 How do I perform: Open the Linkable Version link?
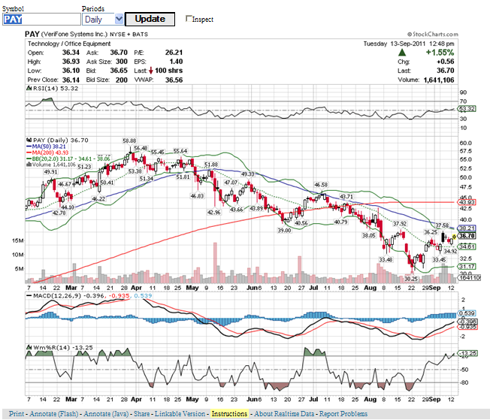(180, 414)
